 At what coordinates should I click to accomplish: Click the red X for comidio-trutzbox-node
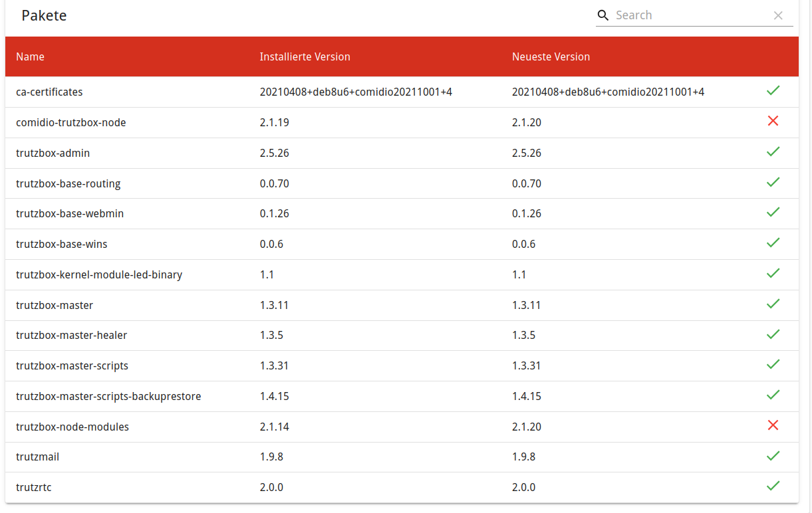(773, 121)
